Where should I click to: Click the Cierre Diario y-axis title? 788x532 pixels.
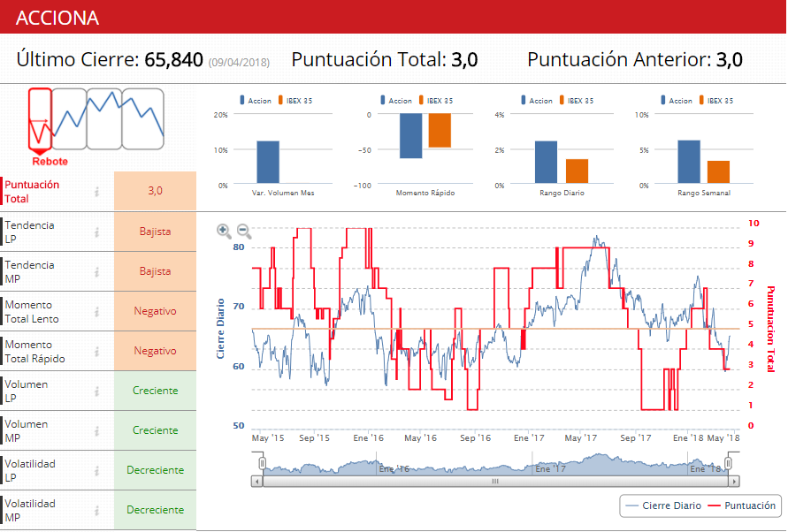coord(220,329)
